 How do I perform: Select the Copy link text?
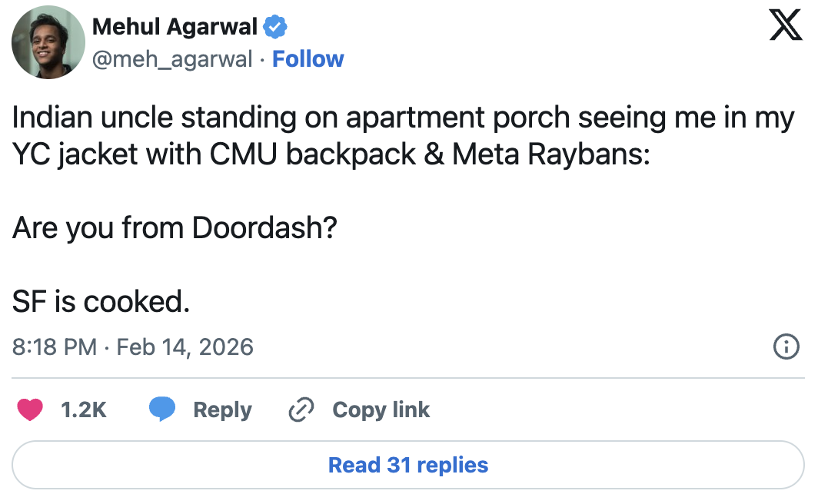(x=381, y=409)
